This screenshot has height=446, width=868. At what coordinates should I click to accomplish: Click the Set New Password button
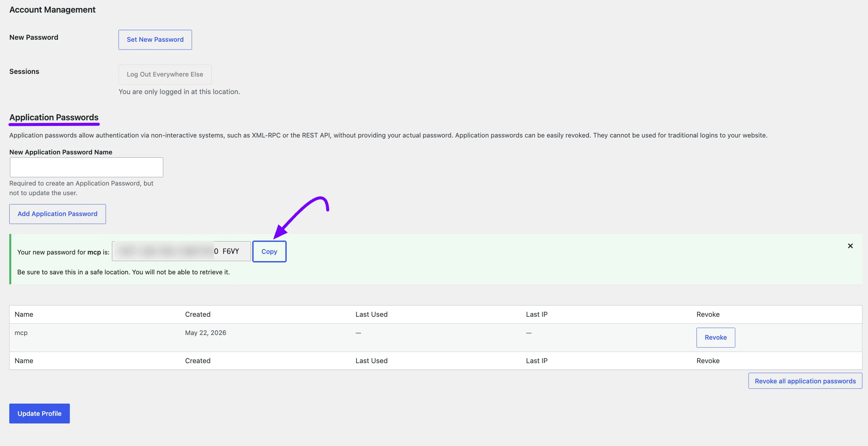(x=155, y=40)
